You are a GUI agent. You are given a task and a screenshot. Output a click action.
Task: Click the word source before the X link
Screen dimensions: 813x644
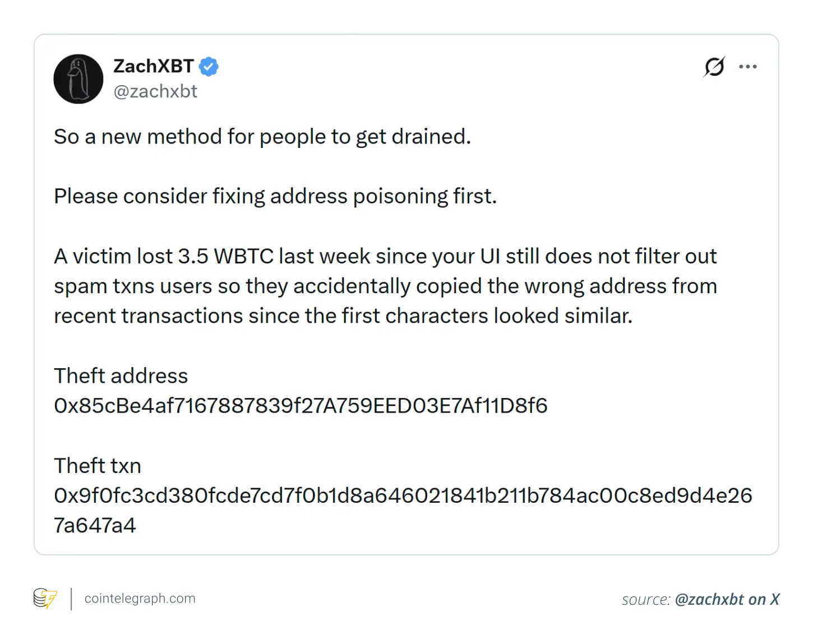(645, 599)
